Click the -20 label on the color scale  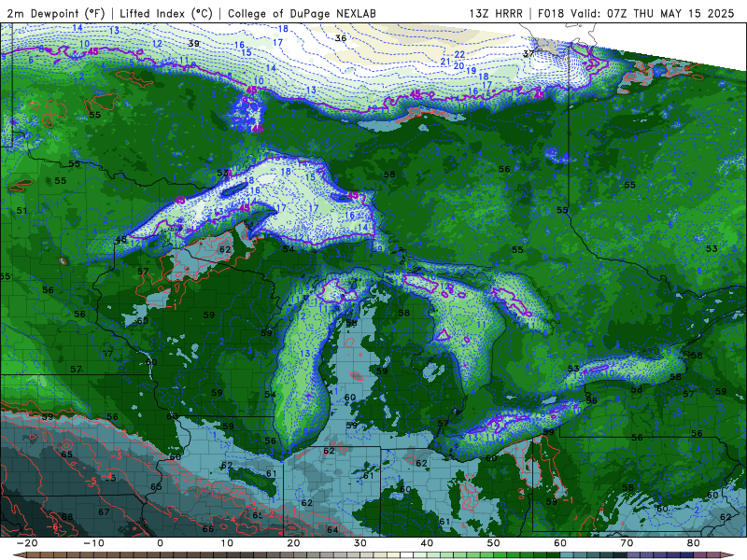pyautogui.click(x=27, y=543)
